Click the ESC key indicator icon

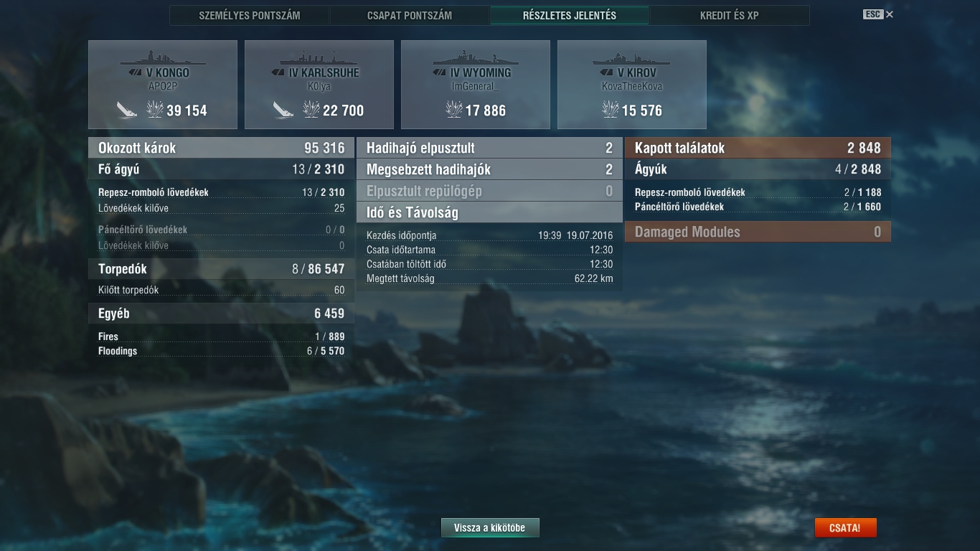873,14
